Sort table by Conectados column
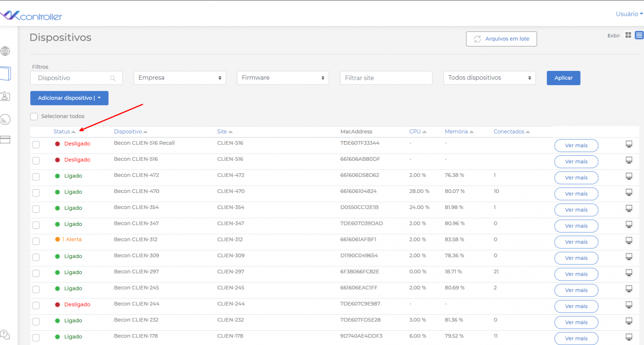Image resolution: width=644 pixels, height=345 pixels. pos(512,131)
